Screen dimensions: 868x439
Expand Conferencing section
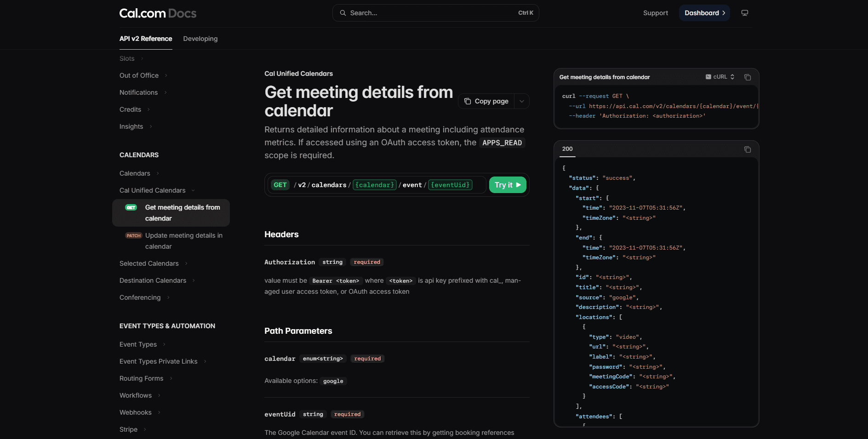tap(145, 297)
